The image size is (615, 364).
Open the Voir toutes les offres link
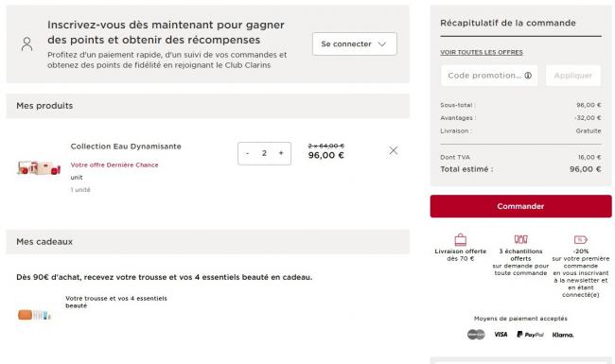click(x=482, y=52)
